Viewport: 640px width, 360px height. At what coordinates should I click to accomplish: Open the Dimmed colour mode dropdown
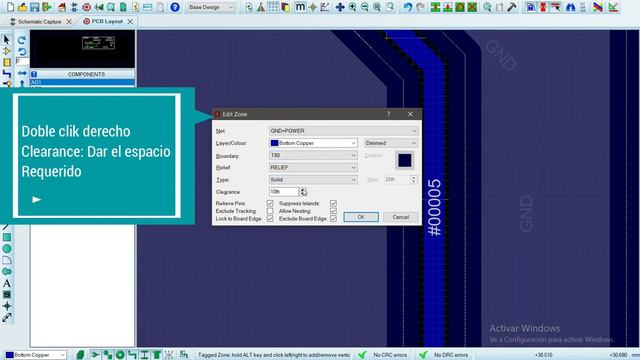[391, 143]
